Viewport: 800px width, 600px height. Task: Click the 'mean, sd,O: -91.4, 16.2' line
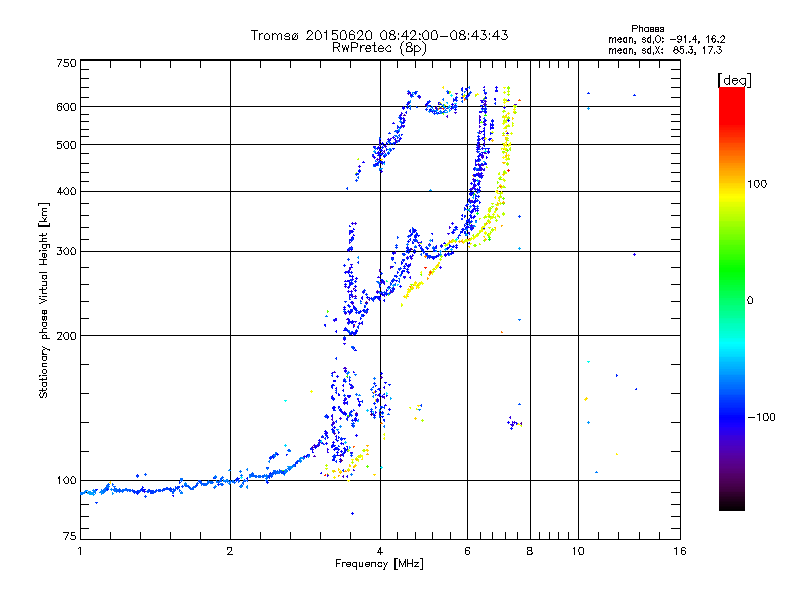point(666,39)
